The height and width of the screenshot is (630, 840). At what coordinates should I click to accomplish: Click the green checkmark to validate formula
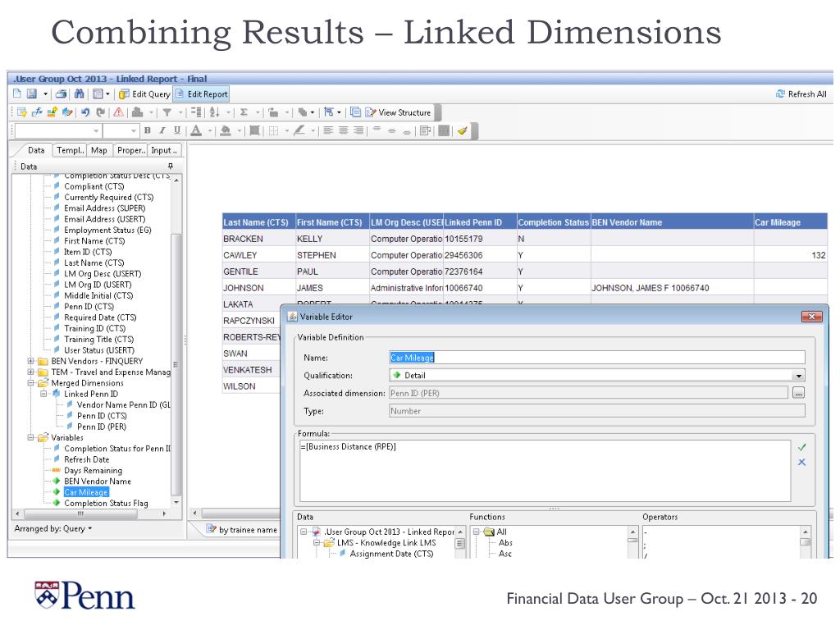coord(801,447)
